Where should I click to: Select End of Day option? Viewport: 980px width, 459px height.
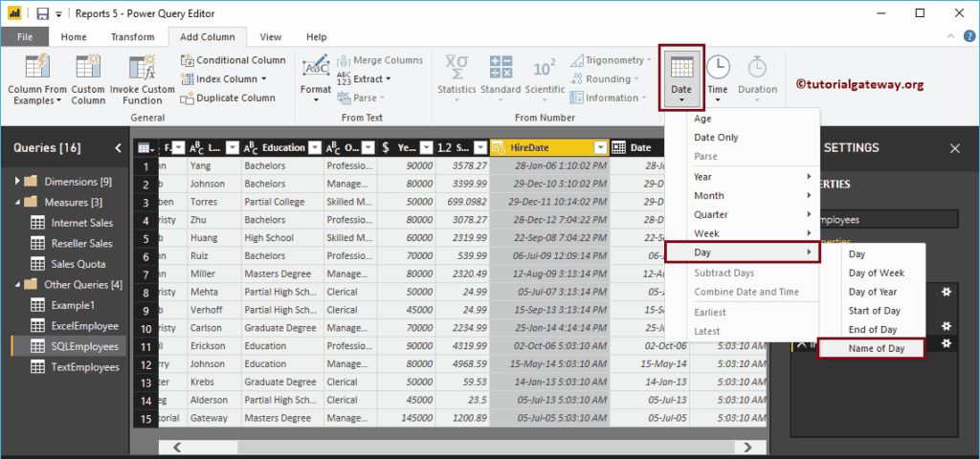(873, 329)
